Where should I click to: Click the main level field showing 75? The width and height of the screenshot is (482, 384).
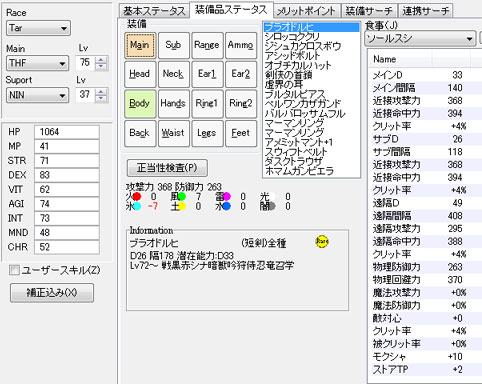85,63
